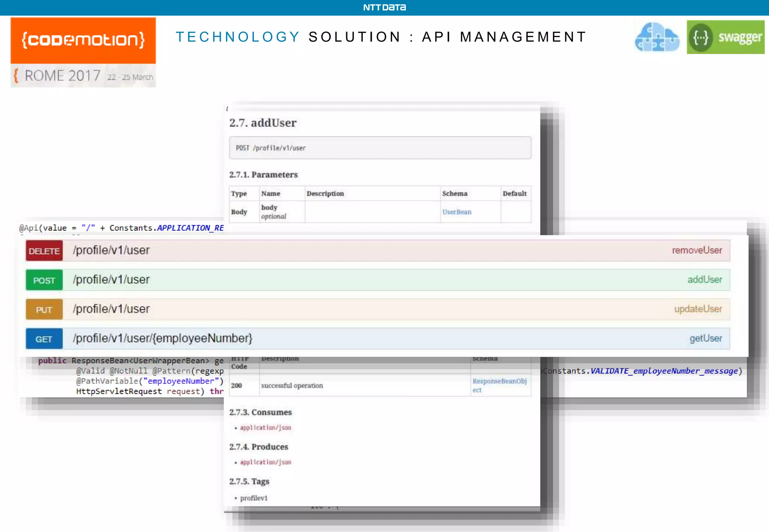Click the Swagger logo icon

tap(725, 37)
